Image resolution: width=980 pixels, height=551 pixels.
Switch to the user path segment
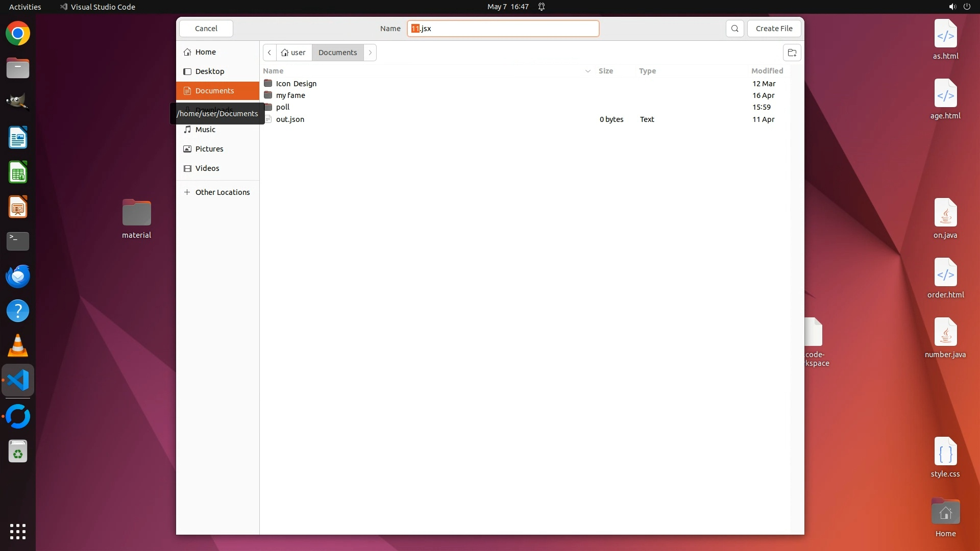[294, 53]
